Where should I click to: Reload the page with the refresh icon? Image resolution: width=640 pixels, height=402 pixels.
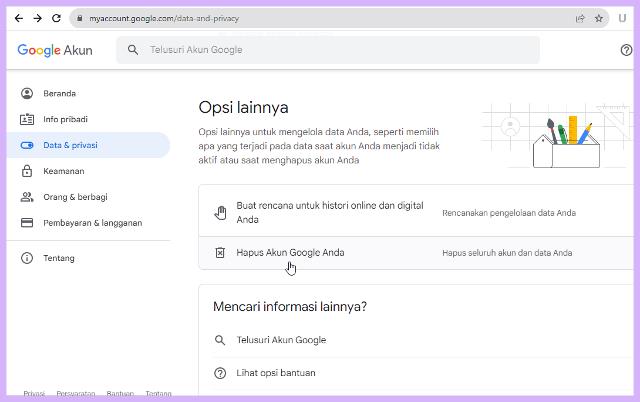[x=56, y=18]
